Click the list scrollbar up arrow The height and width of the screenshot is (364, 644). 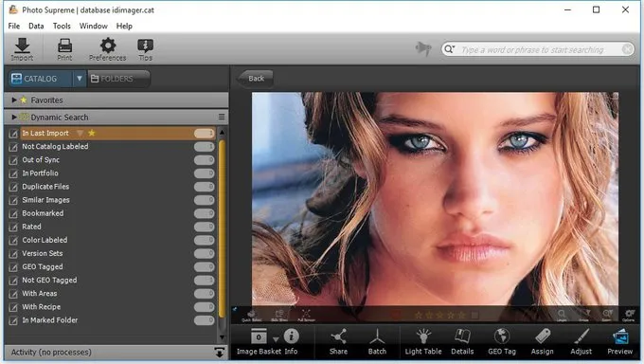(x=222, y=133)
